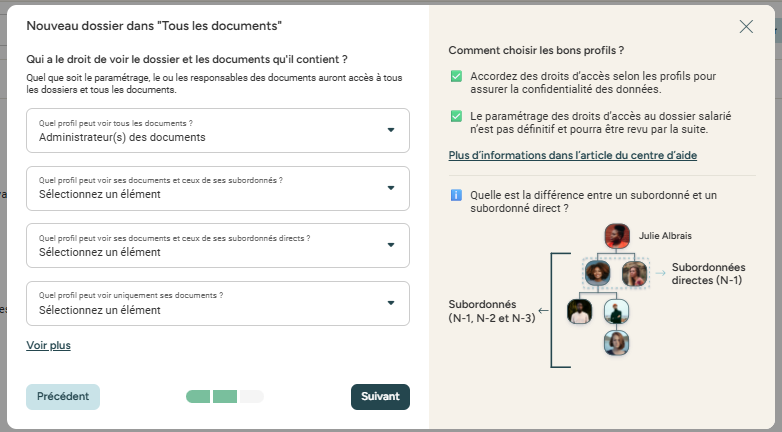Click green checkmark beside "Accordez des droits d'accès"
The width and height of the screenshot is (782, 432).
[x=456, y=76]
